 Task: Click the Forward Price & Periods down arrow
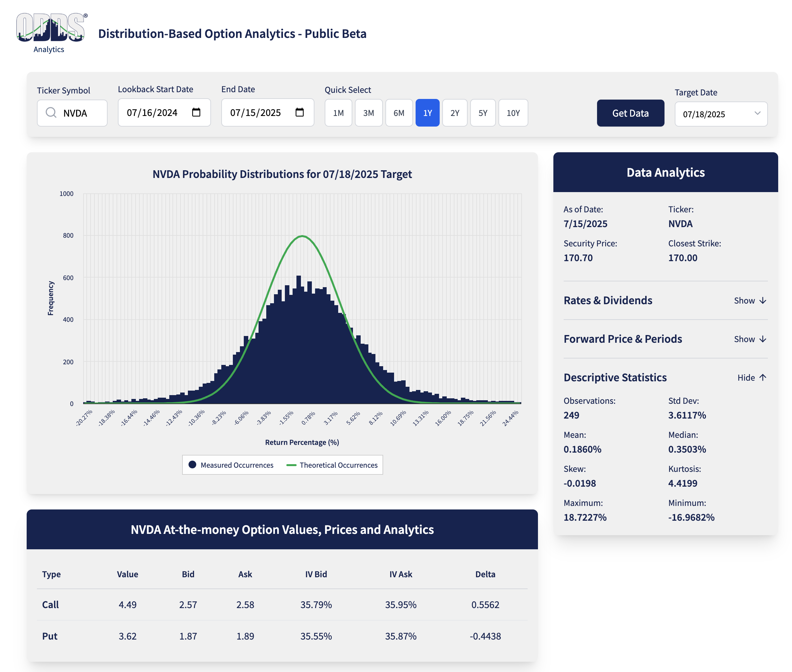tap(763, 339)
